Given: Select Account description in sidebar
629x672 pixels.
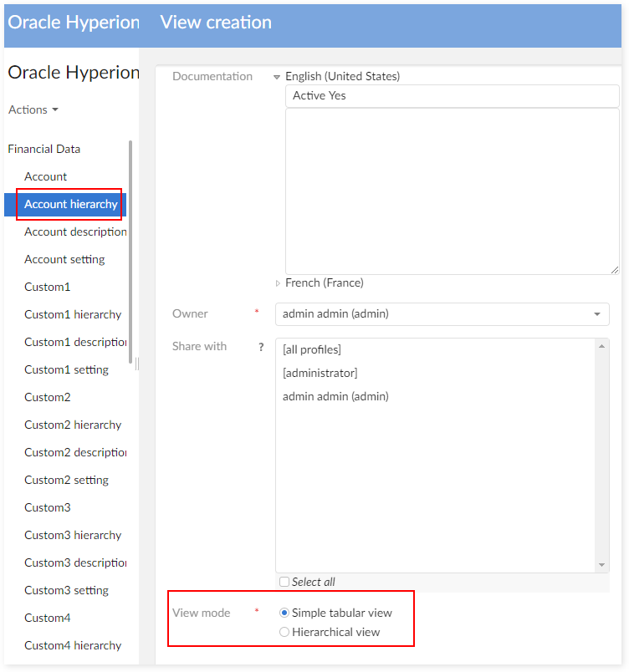Looking at the screenshot, I should pyautogui.click(x=75, y=232).
